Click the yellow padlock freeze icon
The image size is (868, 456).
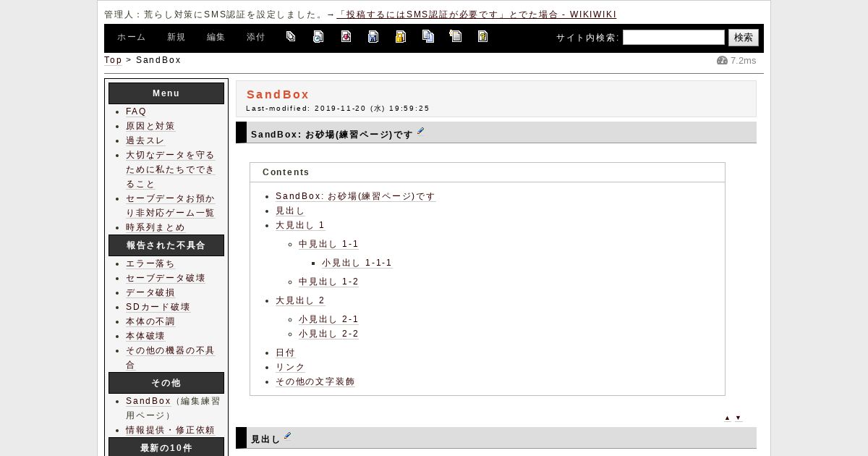(401, 36)
